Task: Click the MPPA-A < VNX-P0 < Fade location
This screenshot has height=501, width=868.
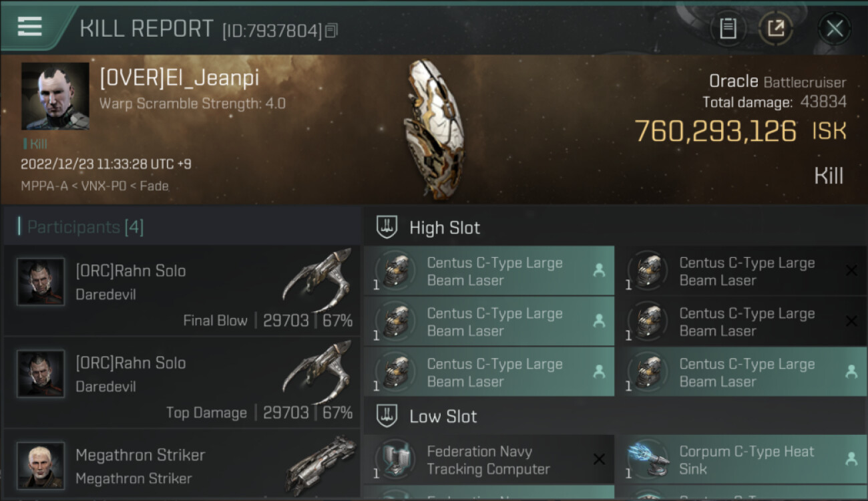Action: click(x=95, y=186)
